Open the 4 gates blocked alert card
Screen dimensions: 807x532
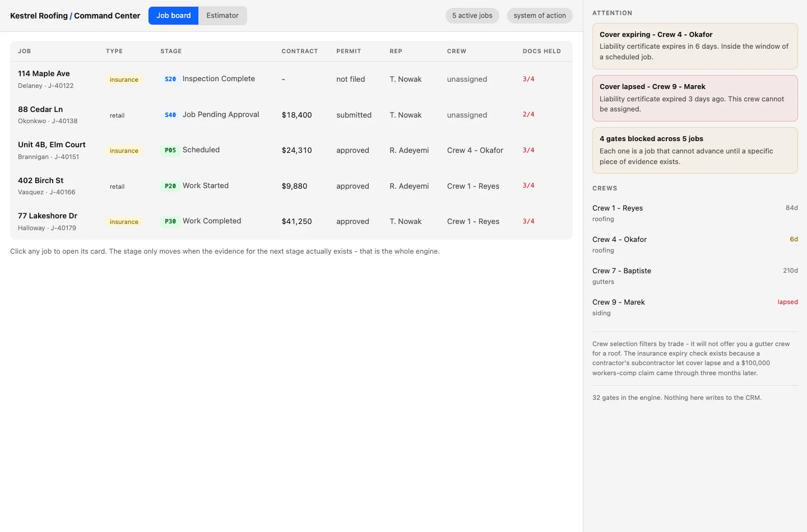click(x=695, y=150)
